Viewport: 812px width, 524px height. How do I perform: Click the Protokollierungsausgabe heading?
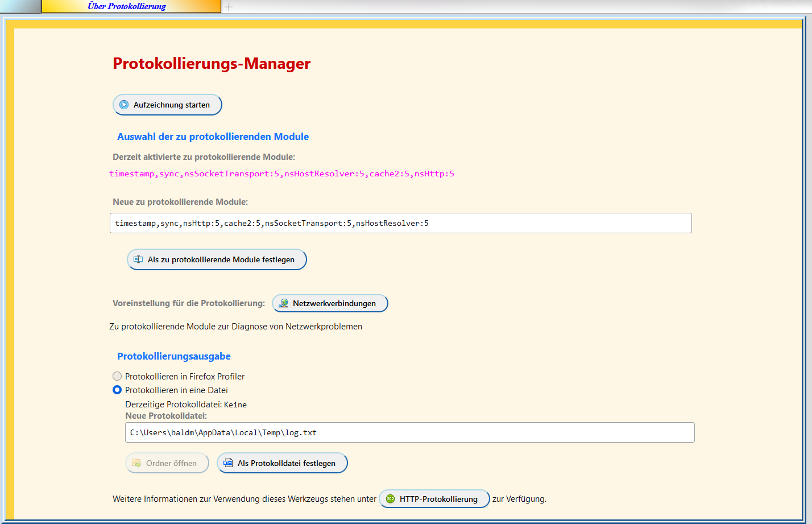[x=174, y=356]
